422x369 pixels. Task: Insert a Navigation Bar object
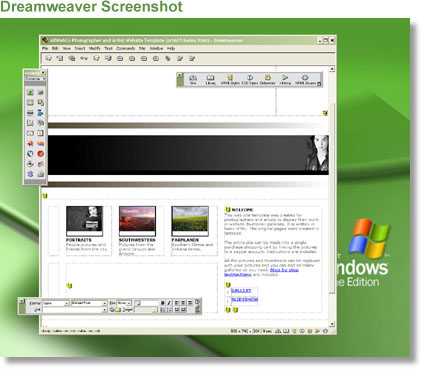click(x=40, y=113)
